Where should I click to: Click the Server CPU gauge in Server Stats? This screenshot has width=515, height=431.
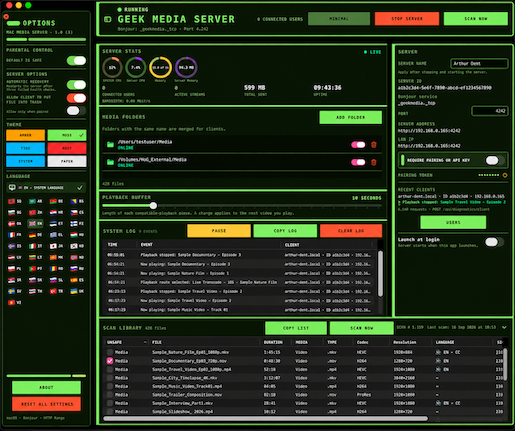click(x=136, y=67)
